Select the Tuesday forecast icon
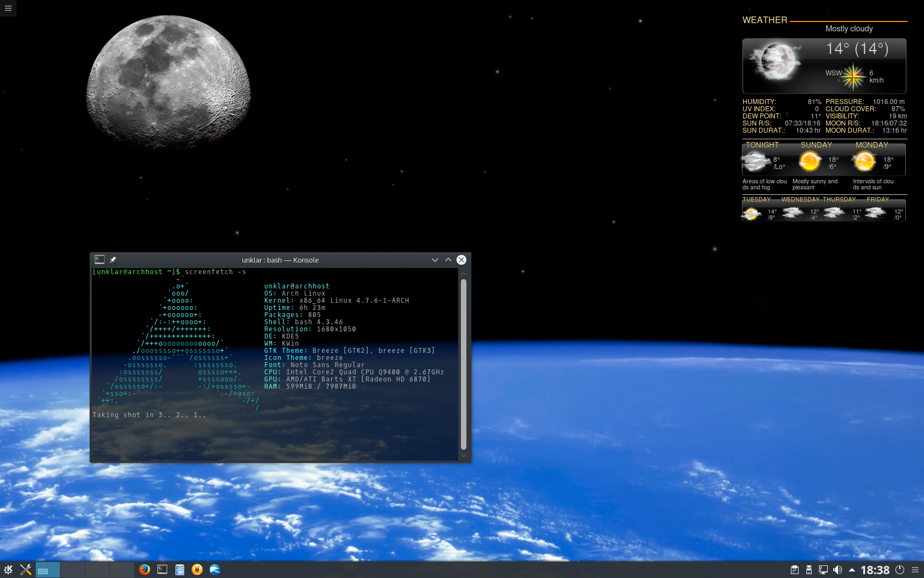 [x=752, y=214]
